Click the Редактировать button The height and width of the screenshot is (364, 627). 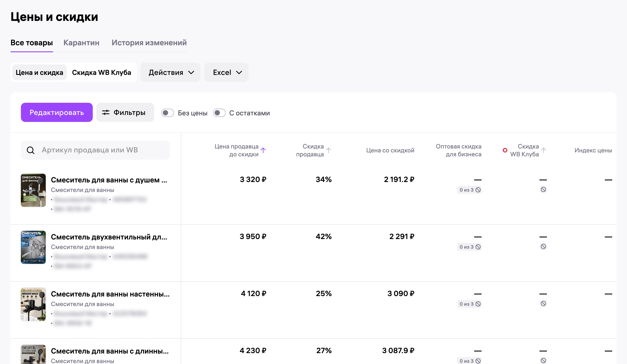[x=57, y=113]
